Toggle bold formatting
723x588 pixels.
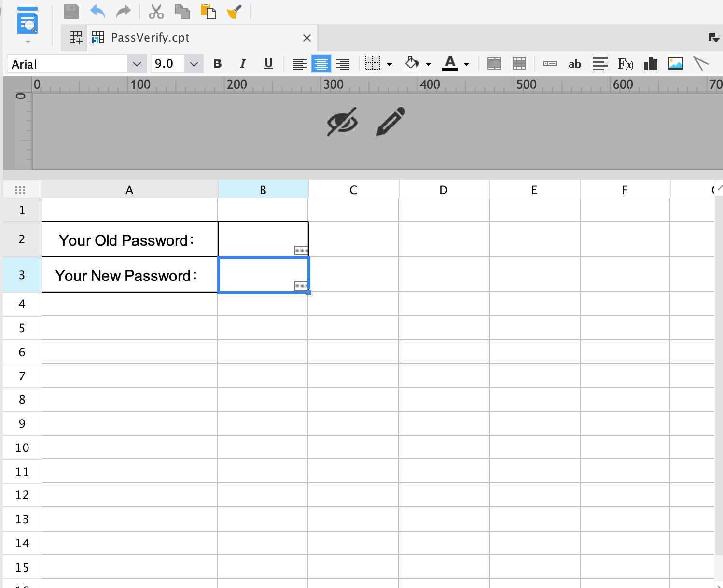(x=218, y=63)
